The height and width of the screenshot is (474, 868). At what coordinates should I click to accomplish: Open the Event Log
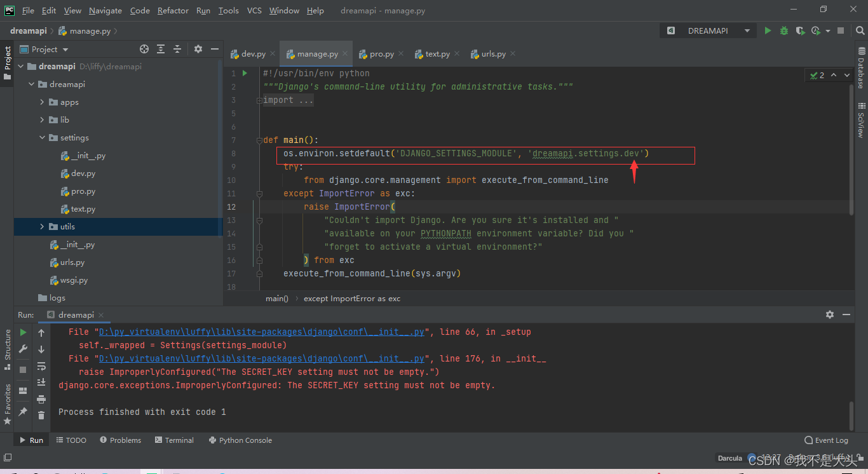(826, 440)
